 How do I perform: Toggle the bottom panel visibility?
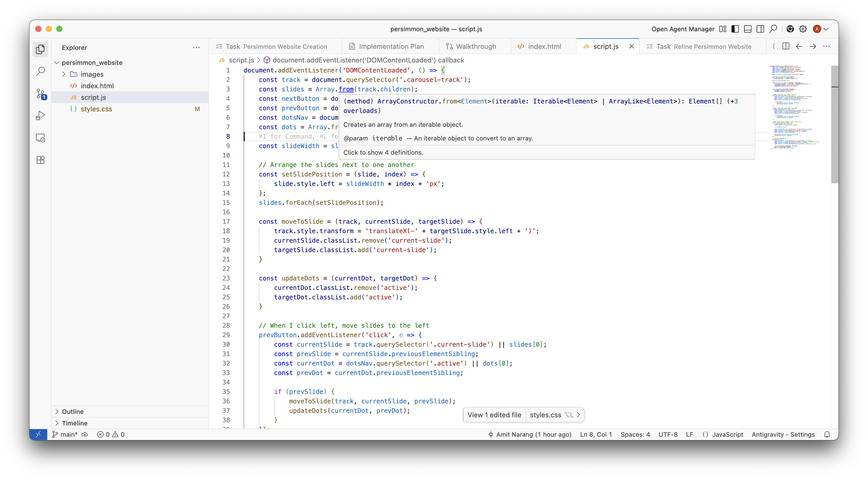(x=747, y=29)
